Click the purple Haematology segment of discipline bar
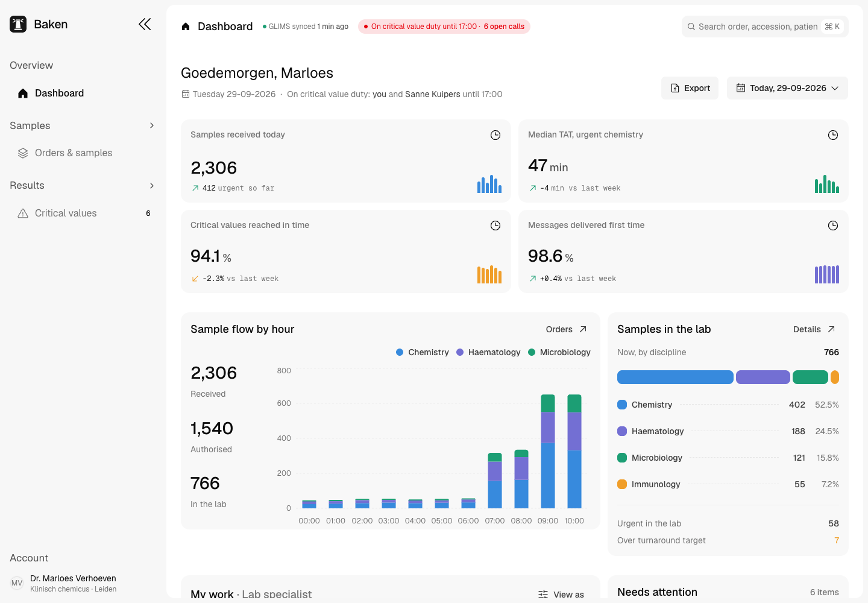 [763, 377]
